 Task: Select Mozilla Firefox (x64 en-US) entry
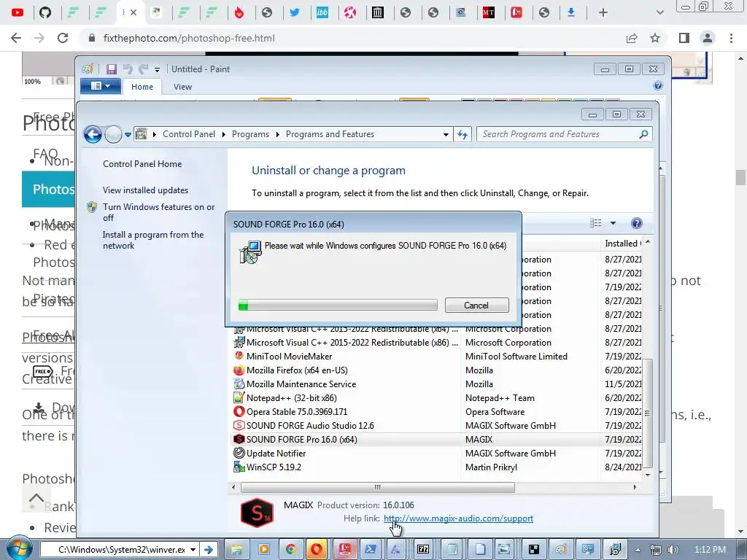click(297, 370)
